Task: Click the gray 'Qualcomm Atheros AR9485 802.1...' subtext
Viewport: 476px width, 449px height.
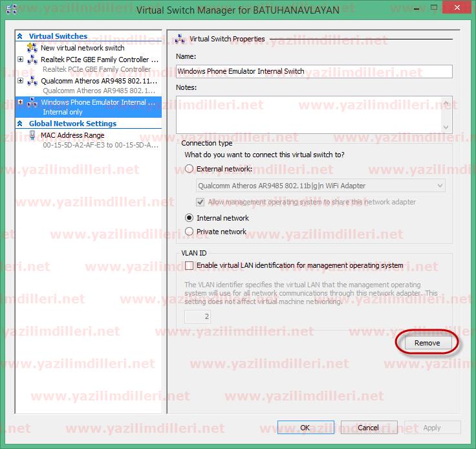Action: click(x=99, y=91)
